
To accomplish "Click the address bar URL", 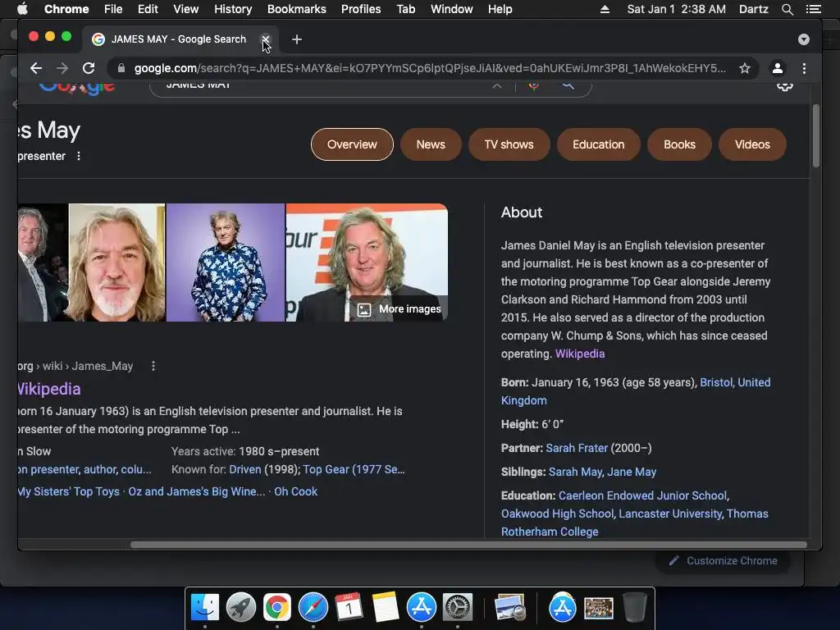I will pos(430,68).
